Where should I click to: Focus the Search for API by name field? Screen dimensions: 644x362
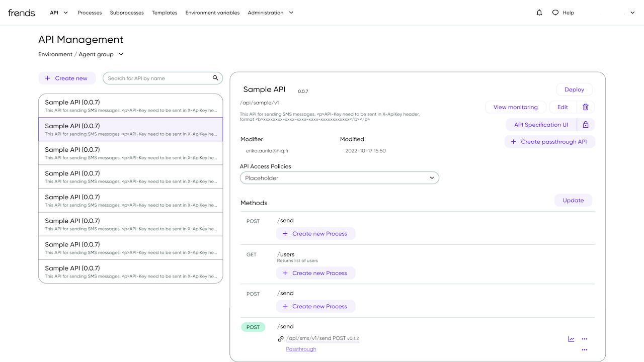click(x=163, y=78)
